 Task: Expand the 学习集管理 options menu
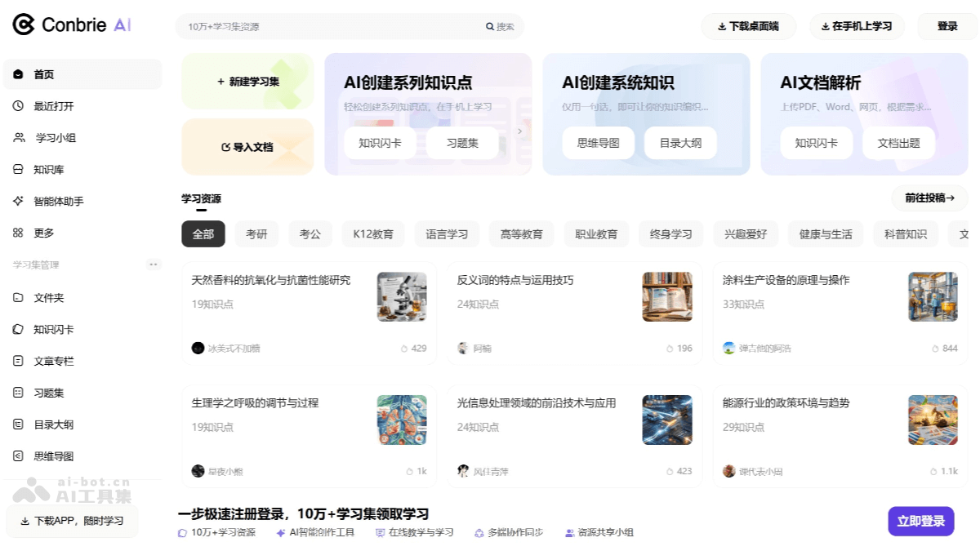154,264
